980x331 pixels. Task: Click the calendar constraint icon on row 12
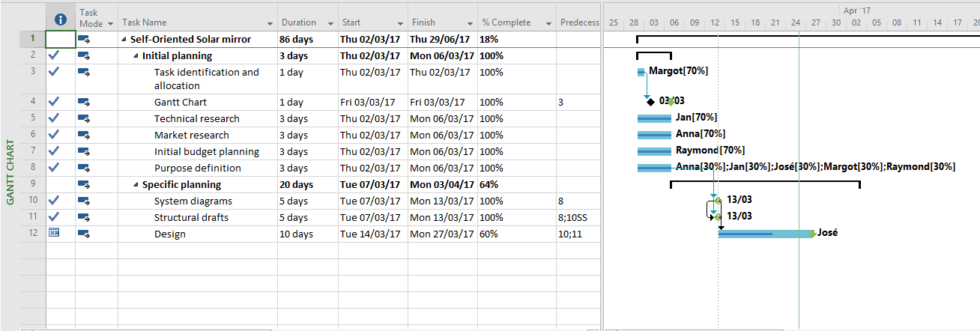tap(53, 233)
